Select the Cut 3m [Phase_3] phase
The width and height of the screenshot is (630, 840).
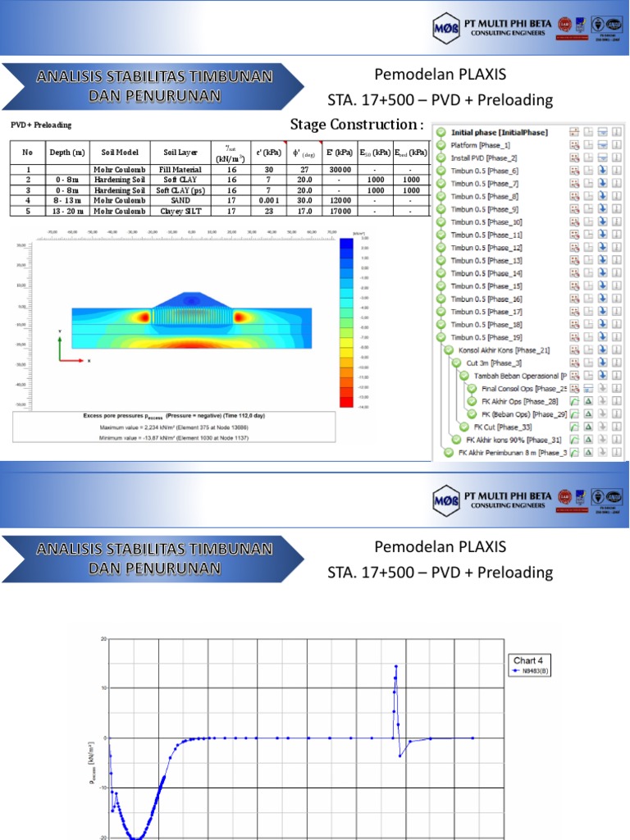point(494,363)
